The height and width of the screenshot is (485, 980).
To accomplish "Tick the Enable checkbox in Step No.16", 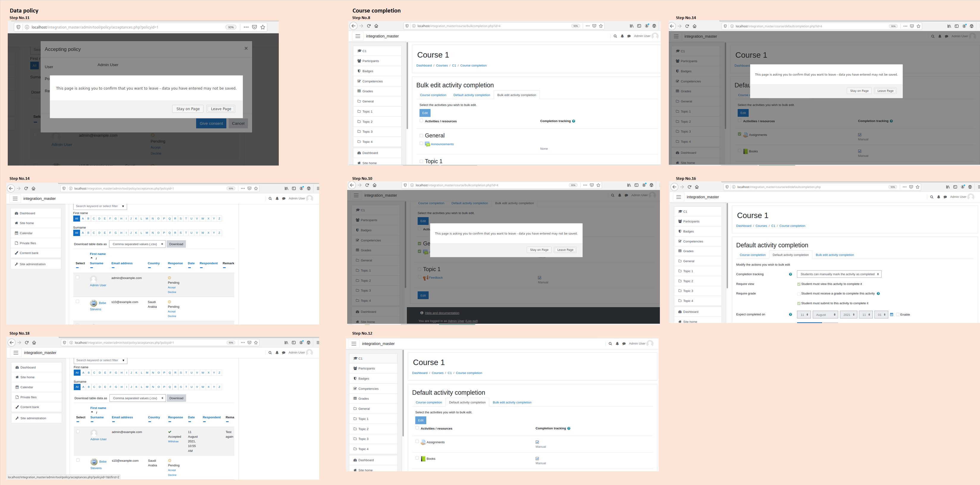I will (x=898, y=314).
